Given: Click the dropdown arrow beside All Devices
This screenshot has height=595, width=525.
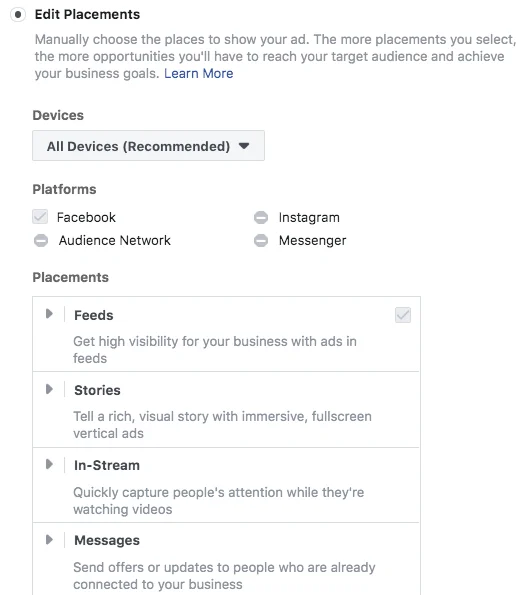Looking at the screenshot, I should point(244,146).
